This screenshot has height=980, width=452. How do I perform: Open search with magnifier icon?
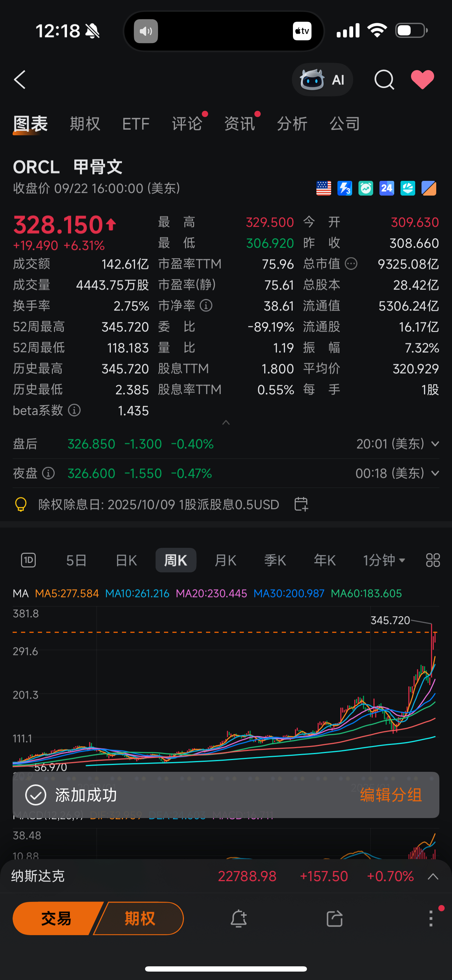coord(384,80)
